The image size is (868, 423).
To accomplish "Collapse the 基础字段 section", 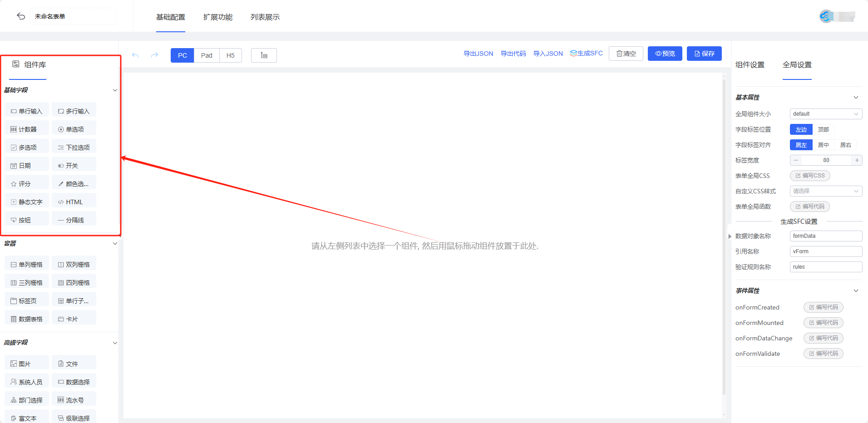I will tap(115, 90).
